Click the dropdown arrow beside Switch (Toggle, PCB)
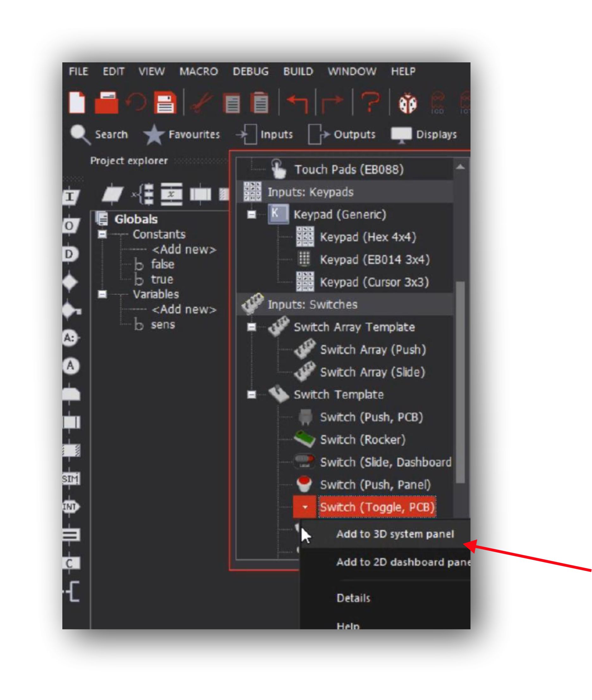 (x=305, y=507)
